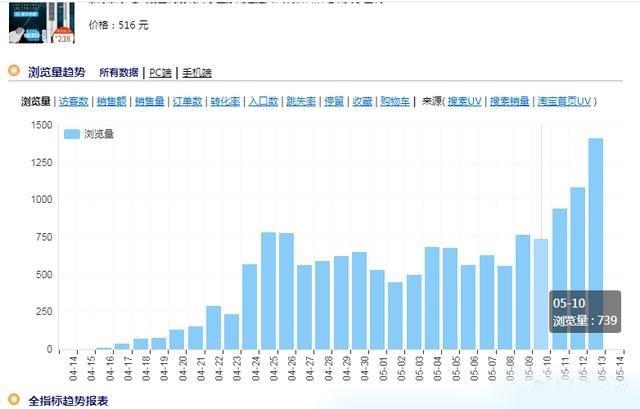Open the 跳失率 metric link
The height and width of the screenshot is (409, 640).
pos(301,101)
